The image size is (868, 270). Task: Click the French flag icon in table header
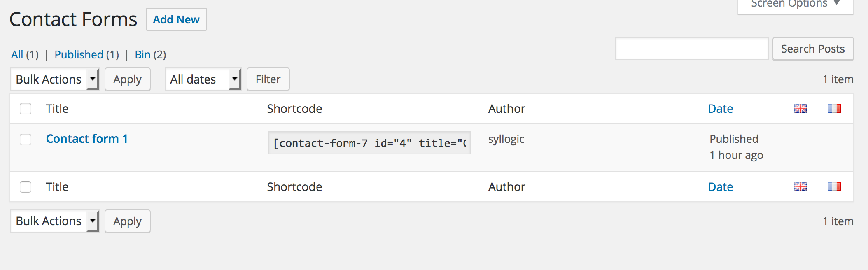pyautogui.click(x=834, y=108)
